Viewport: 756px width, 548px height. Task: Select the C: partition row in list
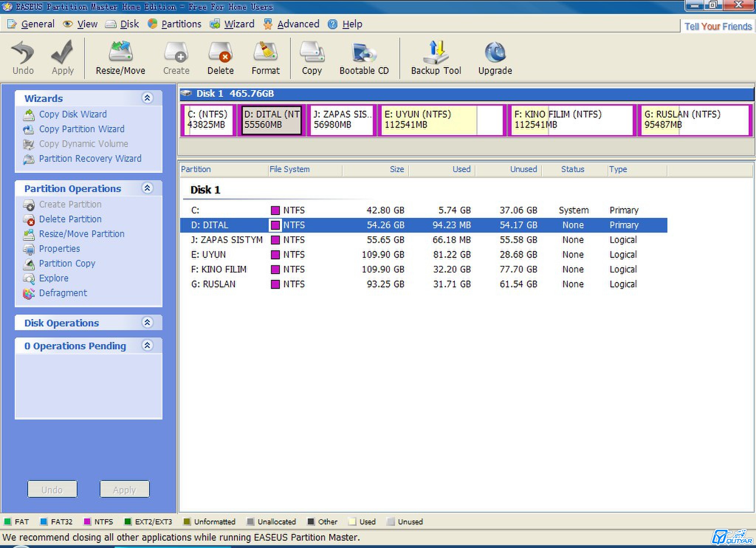423,210
